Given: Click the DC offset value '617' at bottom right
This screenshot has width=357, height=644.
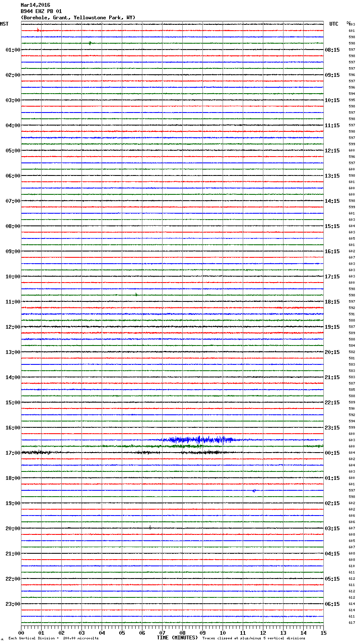Looking at the screenshot, I should pos(352,623).
